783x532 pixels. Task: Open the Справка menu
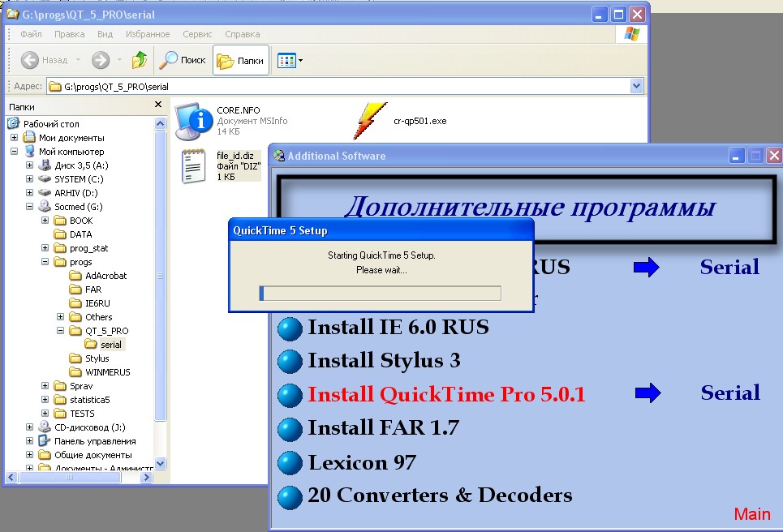pyautogui.click(x=242, y=34)
